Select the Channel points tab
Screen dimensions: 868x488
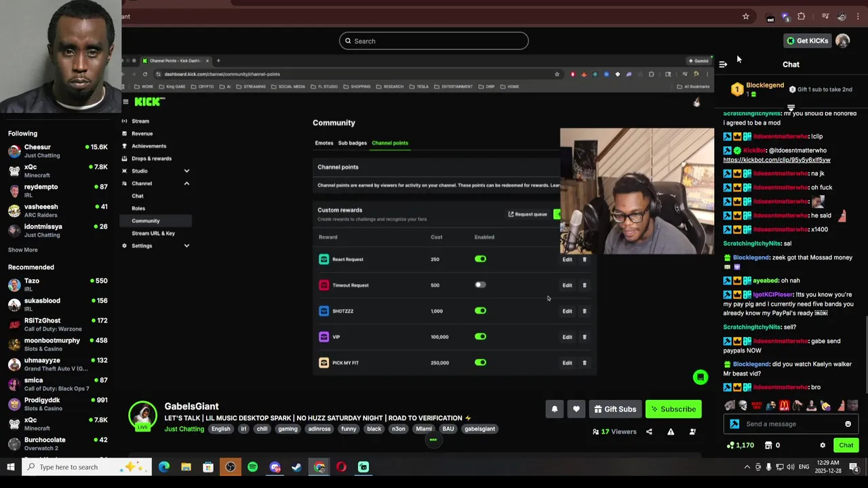click(x=390, y=143)
